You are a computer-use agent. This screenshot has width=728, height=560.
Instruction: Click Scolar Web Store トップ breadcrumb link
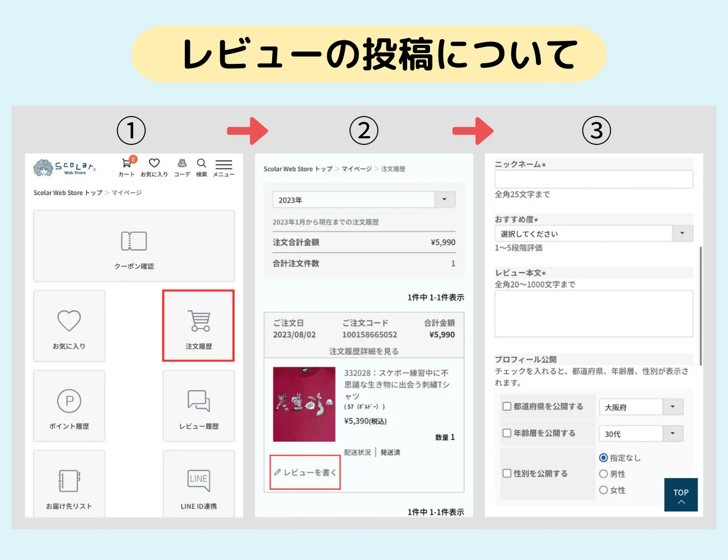[x=68, y=193]
